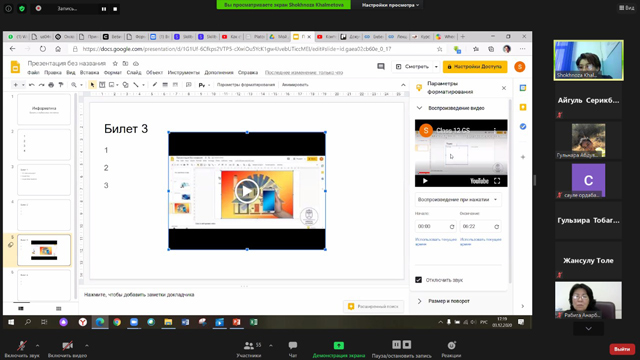Click the Insert image tool
Screen dimensions: 640x360
(111, 85)
